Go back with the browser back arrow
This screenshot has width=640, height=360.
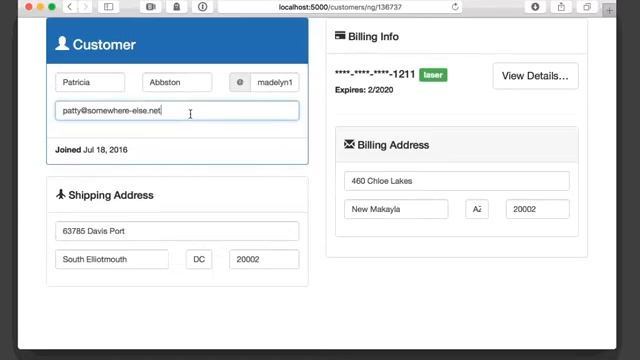pyautogui.click(x=70, y=7)
